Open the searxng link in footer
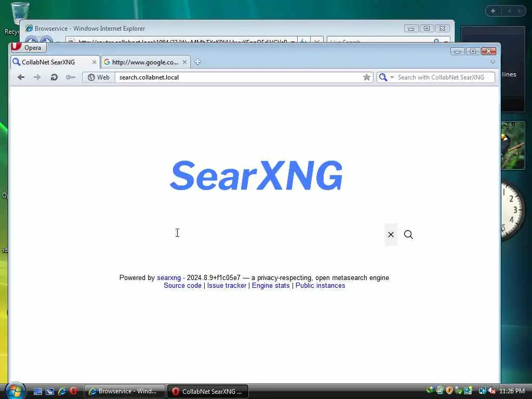Viewport: 532px width, 399px height. 169,278
